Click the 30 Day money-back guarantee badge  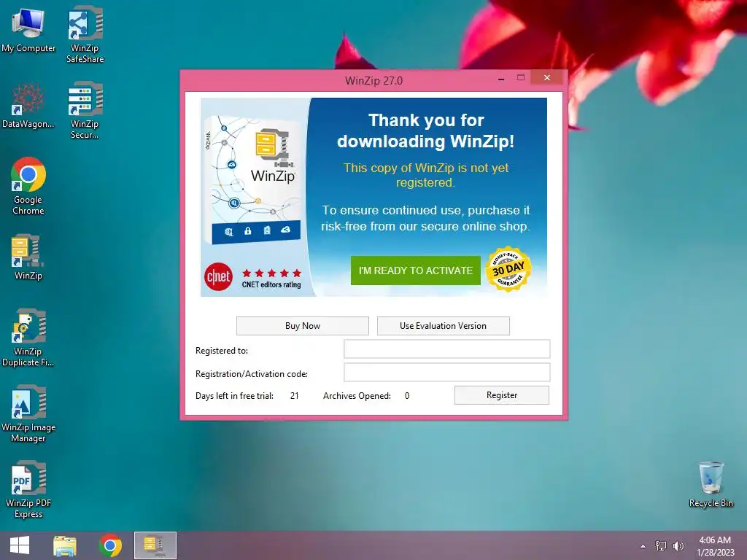pyautogui.click(x=508, y=269)
